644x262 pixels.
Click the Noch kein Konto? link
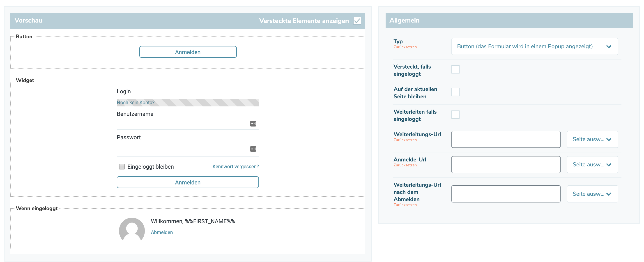[136, 103]
